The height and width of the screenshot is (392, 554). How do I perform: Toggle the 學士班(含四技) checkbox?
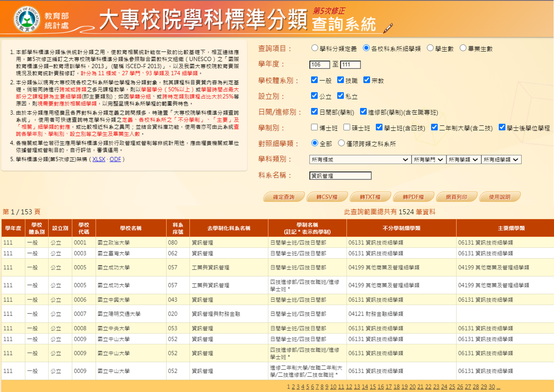379,127
